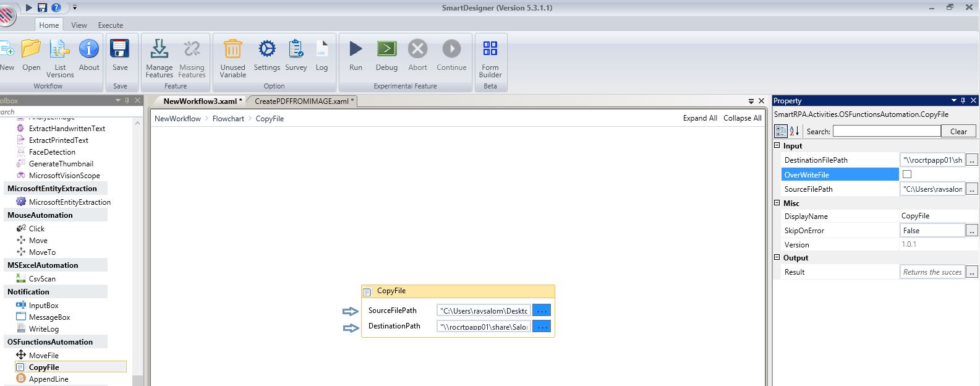Browse SourceFilePath in CopyFile activity
Screen dimensions: 980x386
[x=541, y=311]
